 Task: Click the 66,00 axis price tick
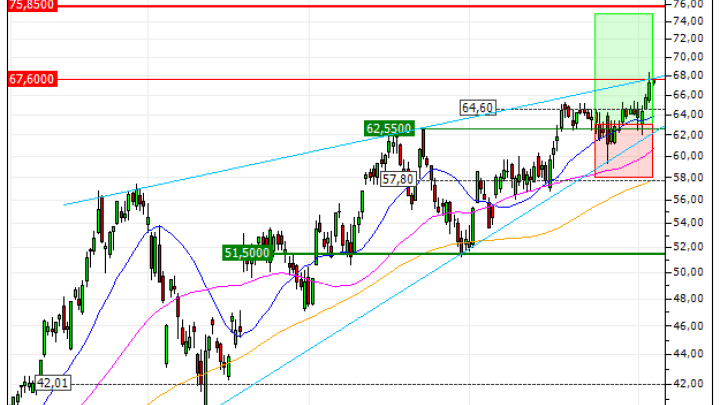coord(688,95)
